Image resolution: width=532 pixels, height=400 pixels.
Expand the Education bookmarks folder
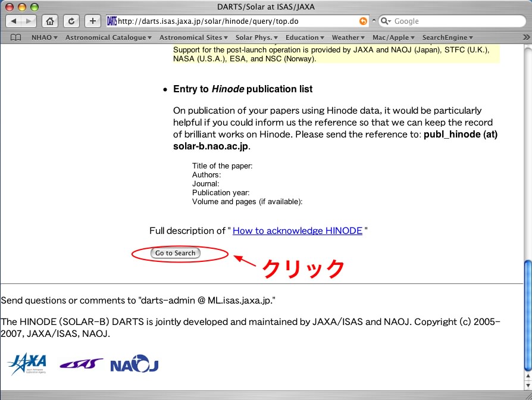[x=305, y=37]
